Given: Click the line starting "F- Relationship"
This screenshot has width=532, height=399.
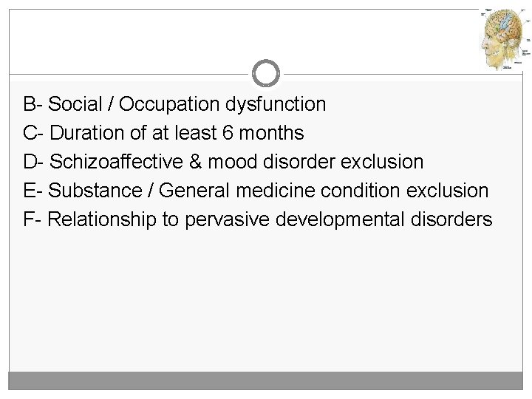Looking at the screenshot, I should [257, 219].
